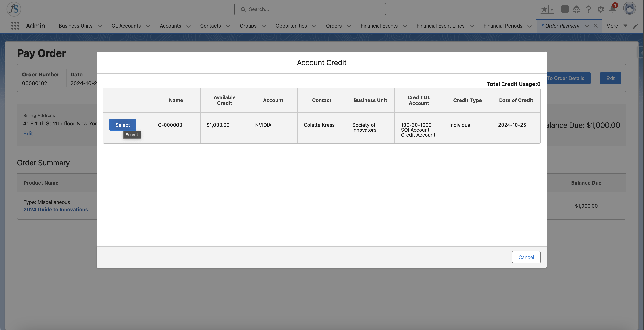Expand Order Payment tab chevron
The height and width of the screenshot is (330, 644).
pyautogui.click(x=587, y=26)
